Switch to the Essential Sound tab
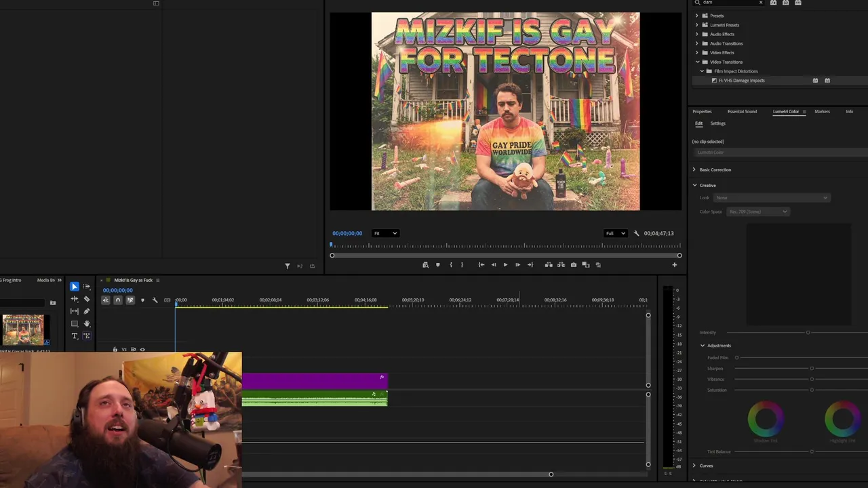The image size is (868, 488). pyautogui.click(x=742, y=111)
